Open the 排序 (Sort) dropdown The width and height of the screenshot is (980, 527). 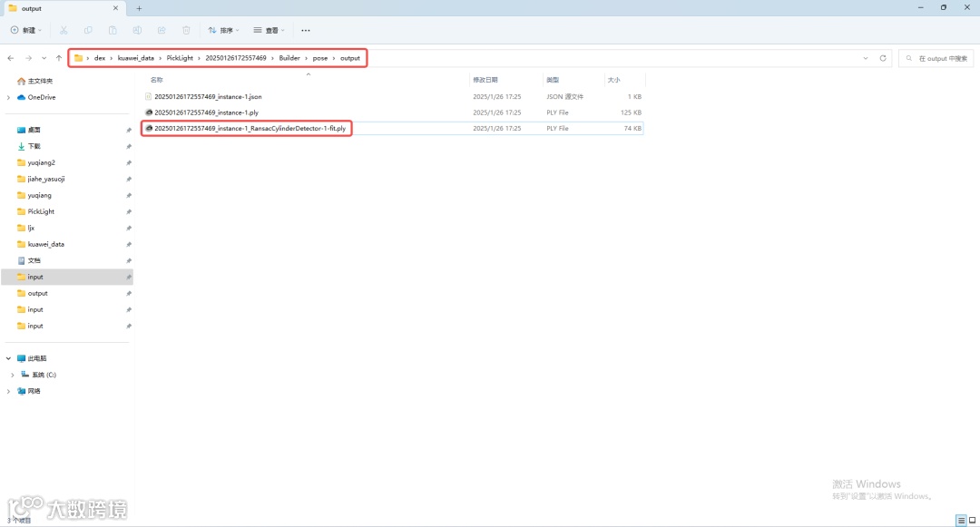point(224,30)
